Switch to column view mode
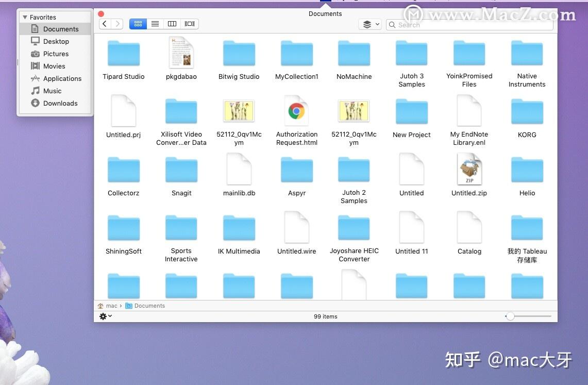 (x=172, y=24)
